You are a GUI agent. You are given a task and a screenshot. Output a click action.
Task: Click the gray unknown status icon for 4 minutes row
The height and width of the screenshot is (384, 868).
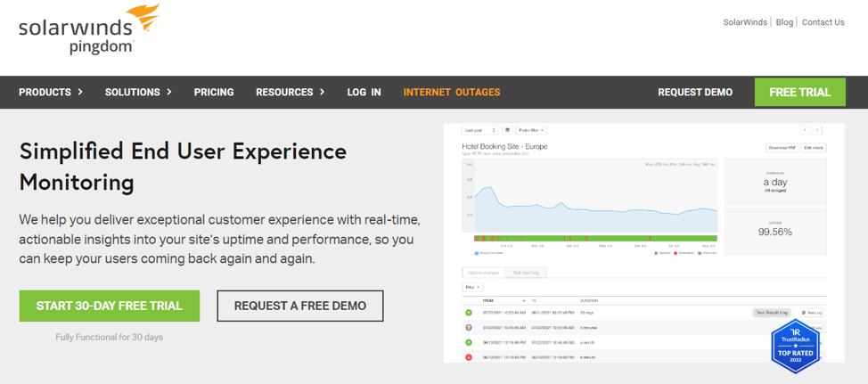click(x=469, y=328)
